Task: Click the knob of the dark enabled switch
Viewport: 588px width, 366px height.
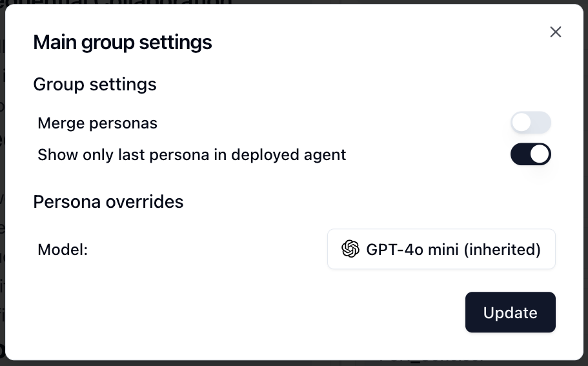Action: (x=540, y=155)
